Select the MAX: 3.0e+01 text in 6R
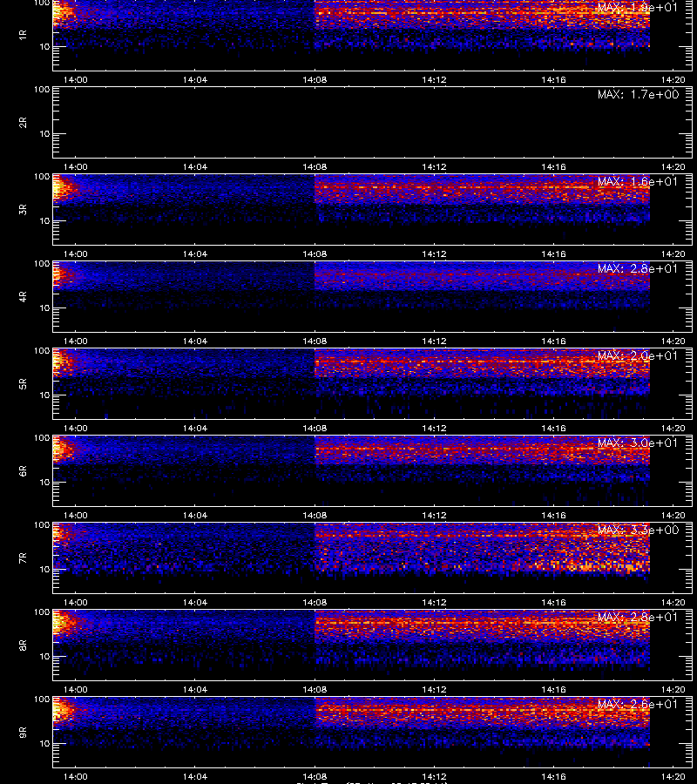 point(638,443)
